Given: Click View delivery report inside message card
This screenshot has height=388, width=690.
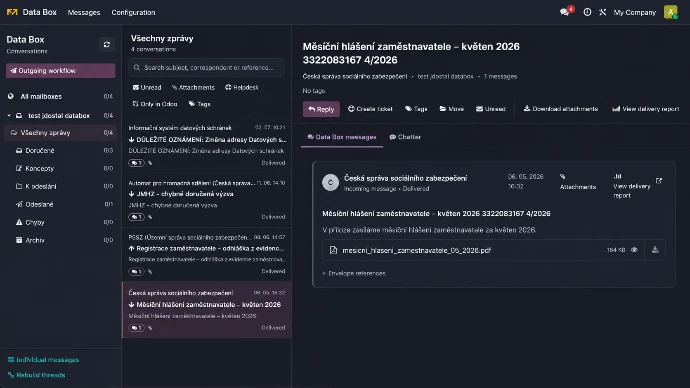Looking at the screenshot, I should click(631, 186).
